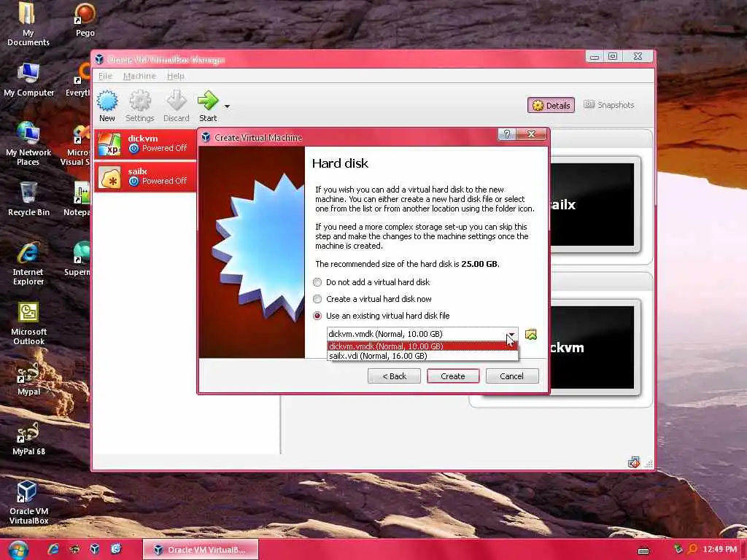
Task: Open My Computer desktop icon
Action: point(28,79)
